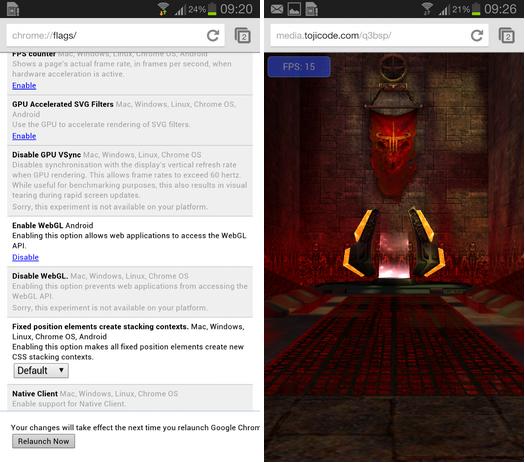Open tab switcher on tojicode screen
Screen dimensions: 525x463
click(x=507, y=35)
